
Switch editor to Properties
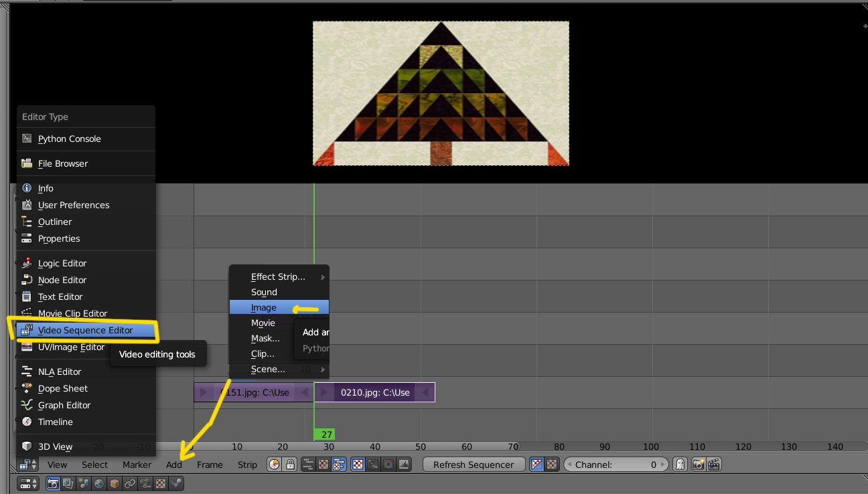86,238
